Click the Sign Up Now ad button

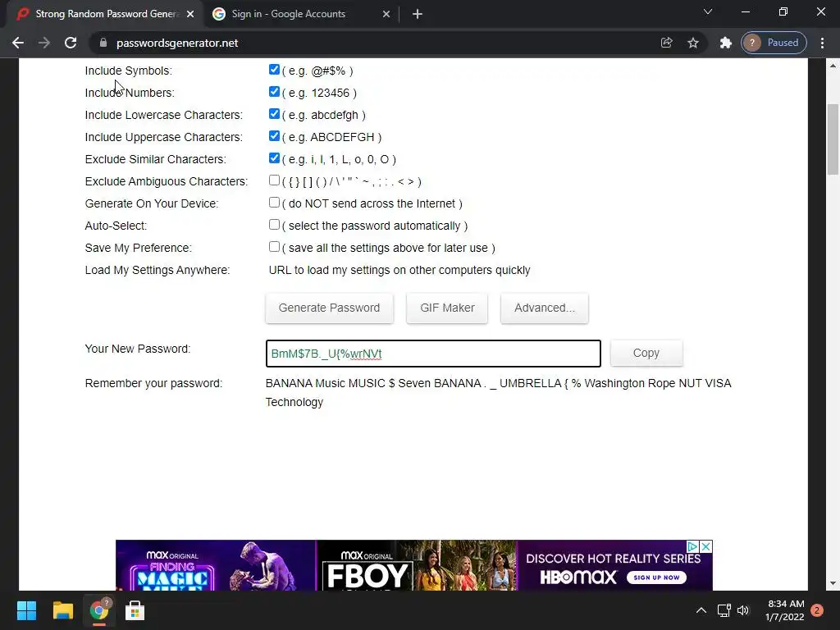(656, 577)
